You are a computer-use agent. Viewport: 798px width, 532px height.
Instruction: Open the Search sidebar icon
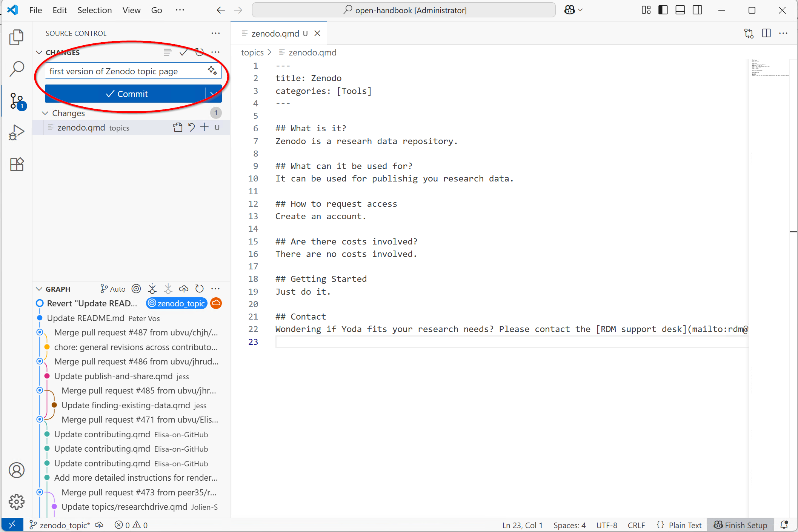17,69
